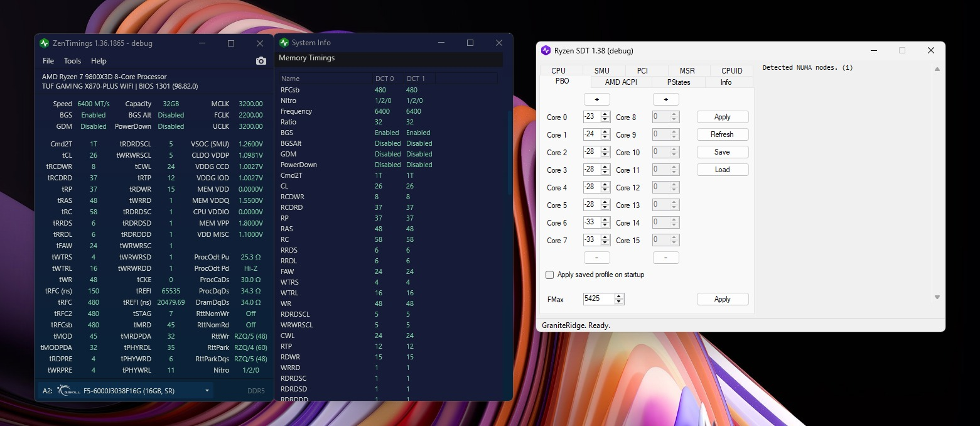Select the PBO tab
The image size is (980, 426).
pyautogui.click(x=562, y=82)
